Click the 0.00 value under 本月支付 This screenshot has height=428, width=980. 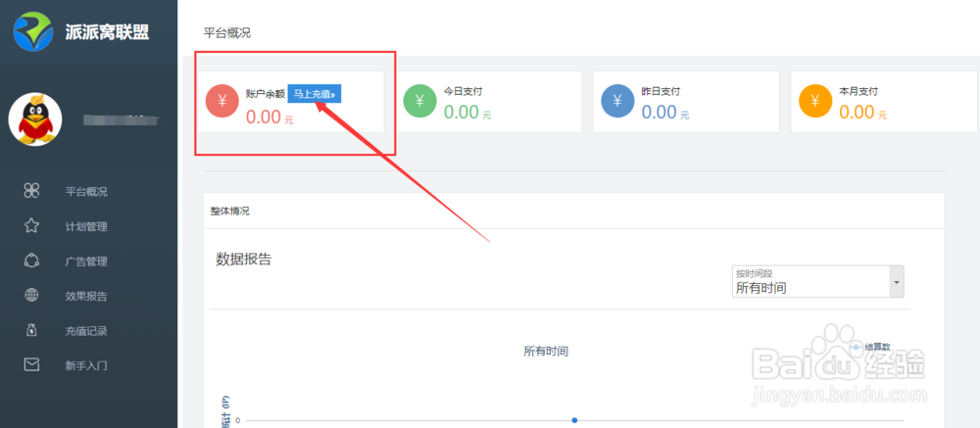[857, 113]
